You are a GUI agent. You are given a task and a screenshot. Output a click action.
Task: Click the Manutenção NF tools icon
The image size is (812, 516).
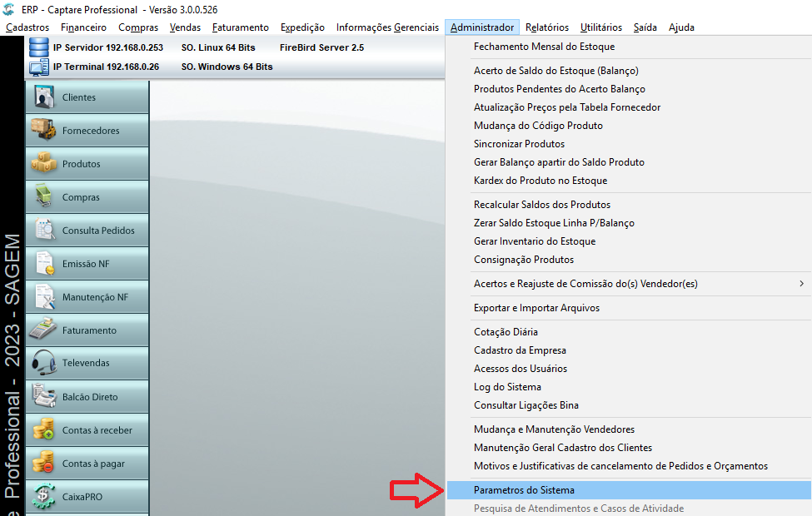pyautogui.click(x=44, y=296)
